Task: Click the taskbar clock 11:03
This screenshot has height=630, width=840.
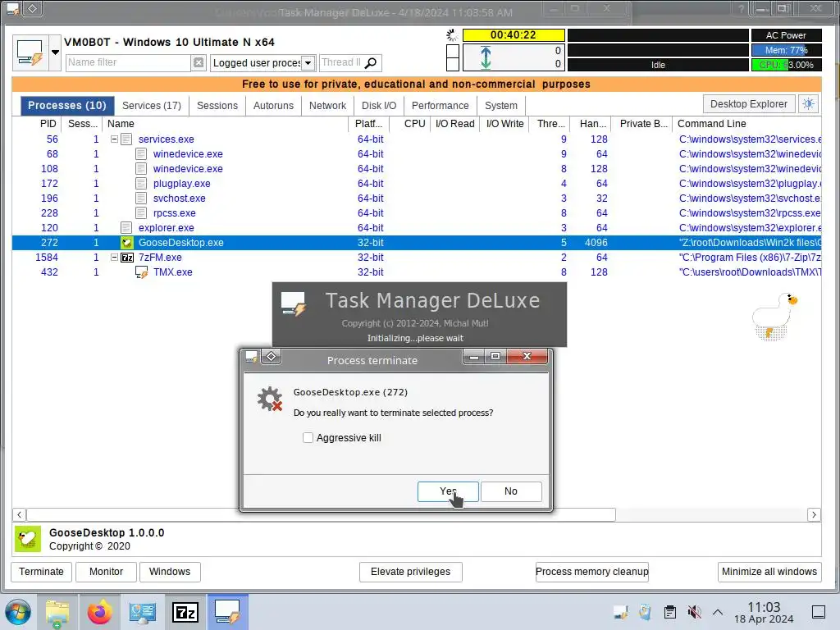Action: [x=764, y=607]
